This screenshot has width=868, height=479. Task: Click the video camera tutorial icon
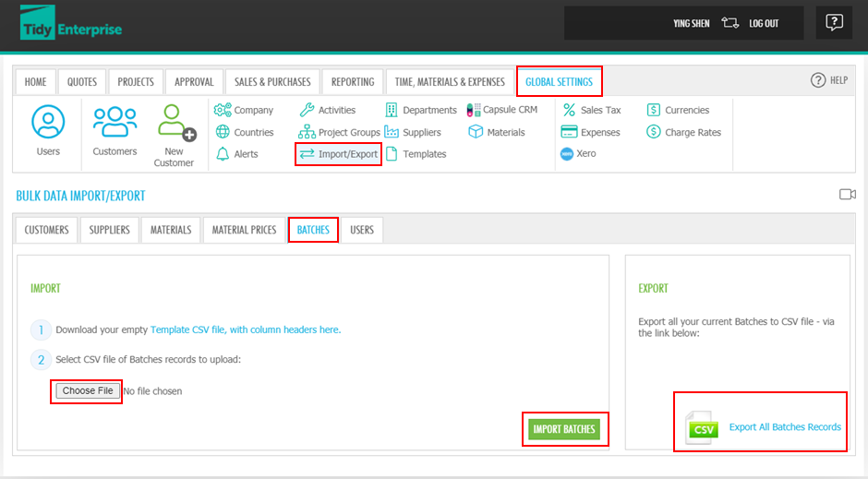point(847,194)
